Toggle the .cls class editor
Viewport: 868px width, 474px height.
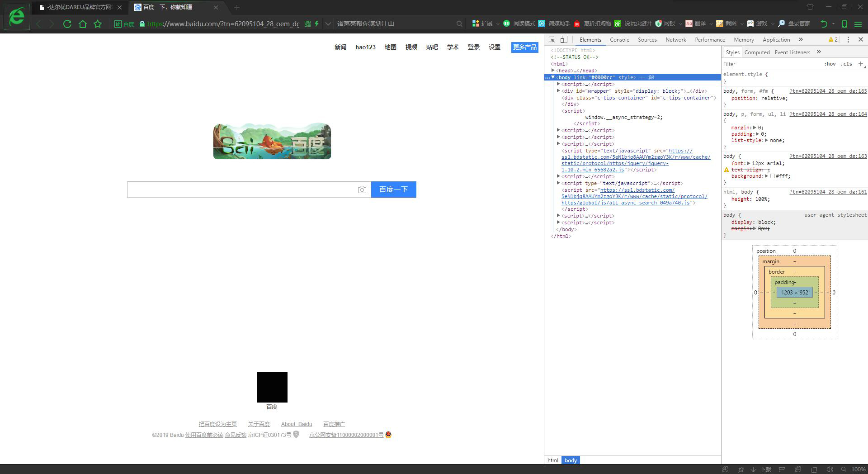point(846,64)
